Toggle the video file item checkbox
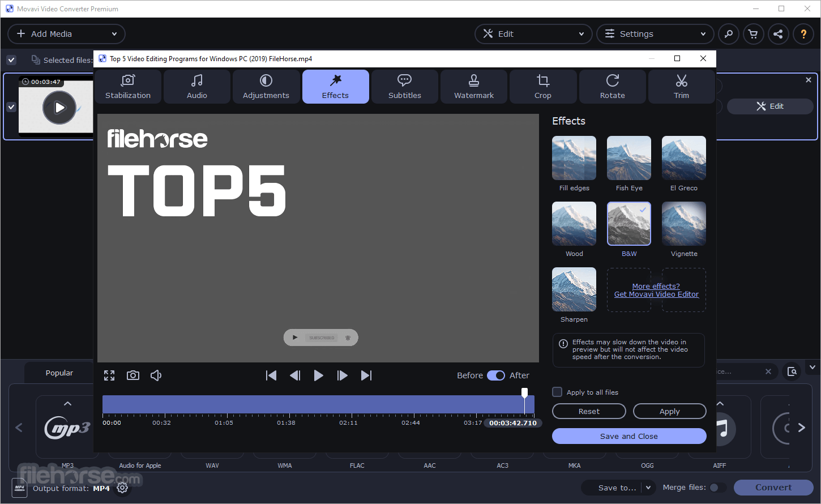 pos(11,106)
